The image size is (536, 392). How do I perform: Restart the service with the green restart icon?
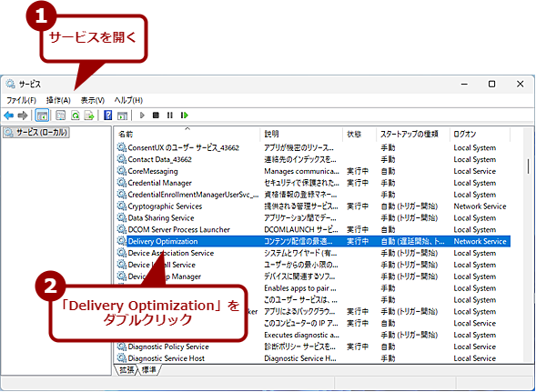[185, 116]
